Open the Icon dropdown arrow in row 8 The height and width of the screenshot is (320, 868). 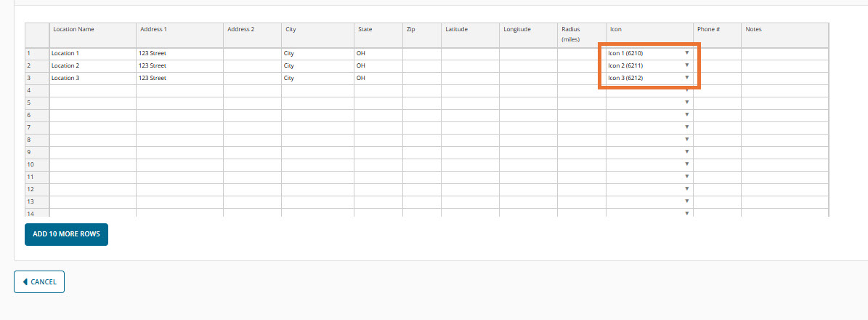tap(686, 140)
